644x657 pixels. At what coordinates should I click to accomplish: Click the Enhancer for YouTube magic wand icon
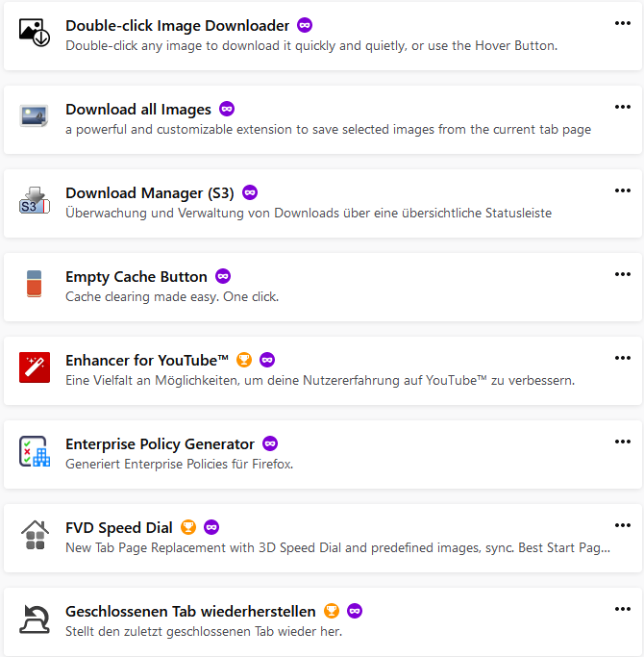tap(34, 368)
